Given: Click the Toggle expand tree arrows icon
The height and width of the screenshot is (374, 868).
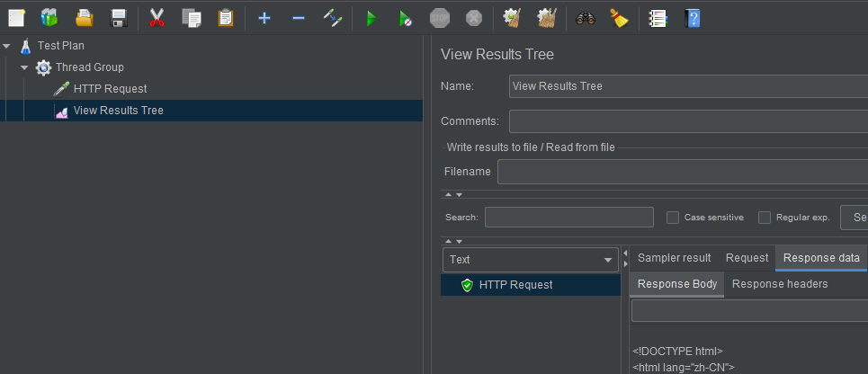Looking at the screenshot, I should pyautogui.click(x=333, y=18).
